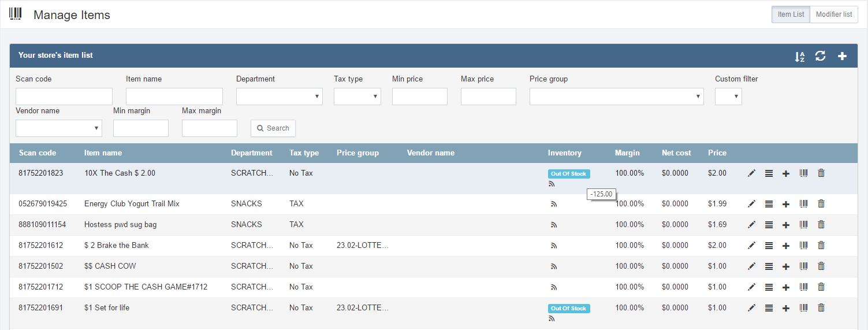Viewport: 868px width, 330px height.
Task: Edit the $1 Set for life item
Action: [751, 308]
